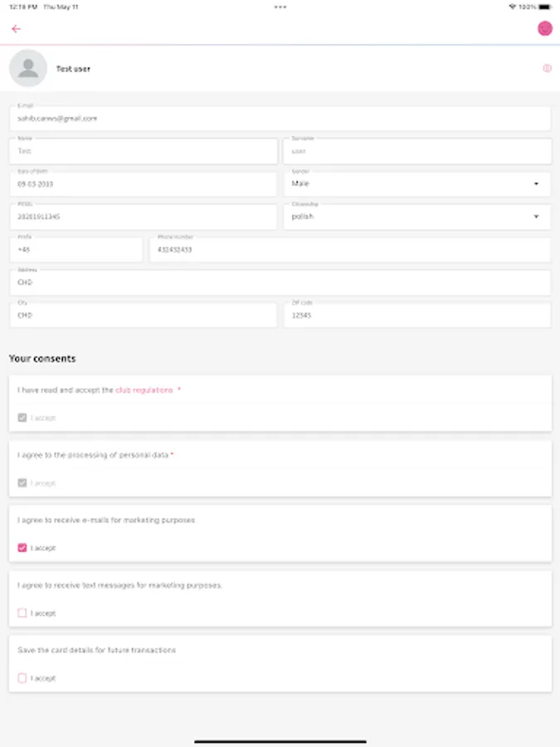This screenshot has height=747, width=560.
Task: Click the Prefix field with +45
Action: click(75, 250)
